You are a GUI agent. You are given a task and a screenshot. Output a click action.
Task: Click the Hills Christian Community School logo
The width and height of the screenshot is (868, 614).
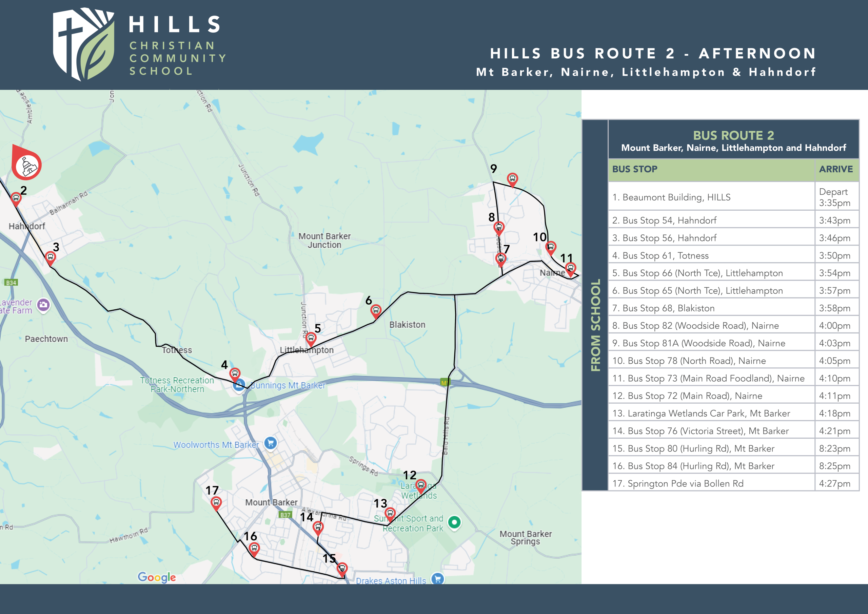point(139,44)
